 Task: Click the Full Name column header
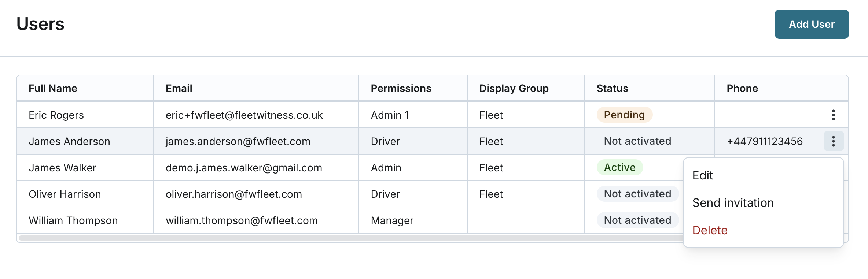[53, 88]
